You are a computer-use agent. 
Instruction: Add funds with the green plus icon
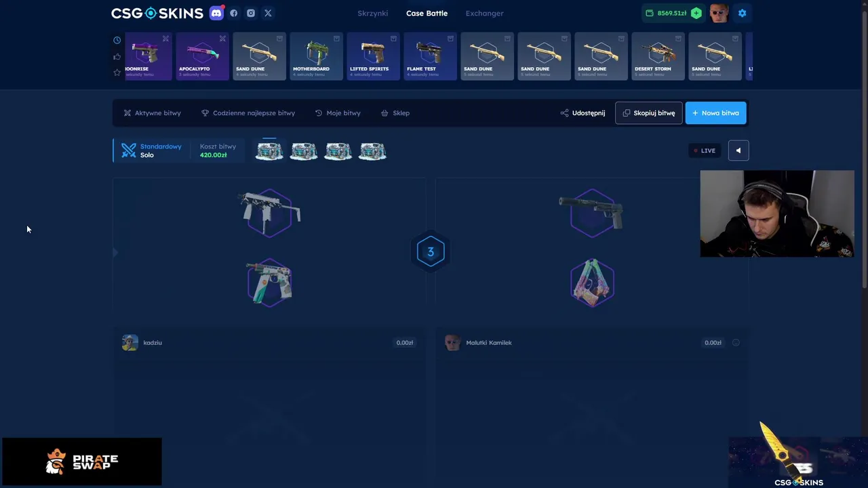696,13
